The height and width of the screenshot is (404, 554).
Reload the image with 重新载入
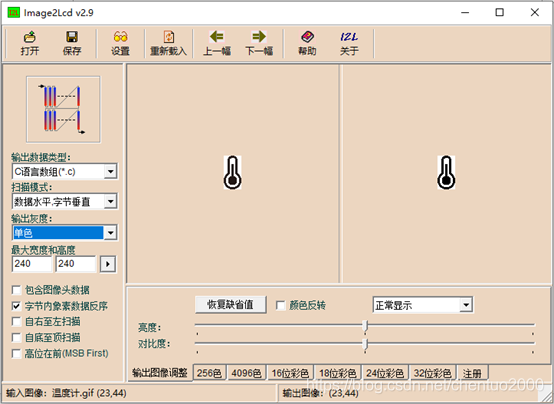pos(169,43)
